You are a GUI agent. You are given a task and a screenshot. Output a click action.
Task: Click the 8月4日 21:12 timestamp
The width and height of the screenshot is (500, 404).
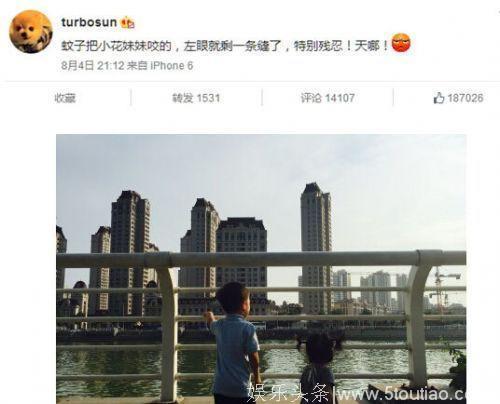coord(93,66)
